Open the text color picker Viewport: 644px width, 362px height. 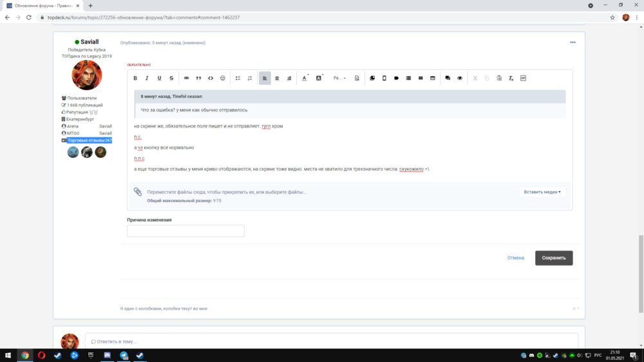(x=305, y=78)
